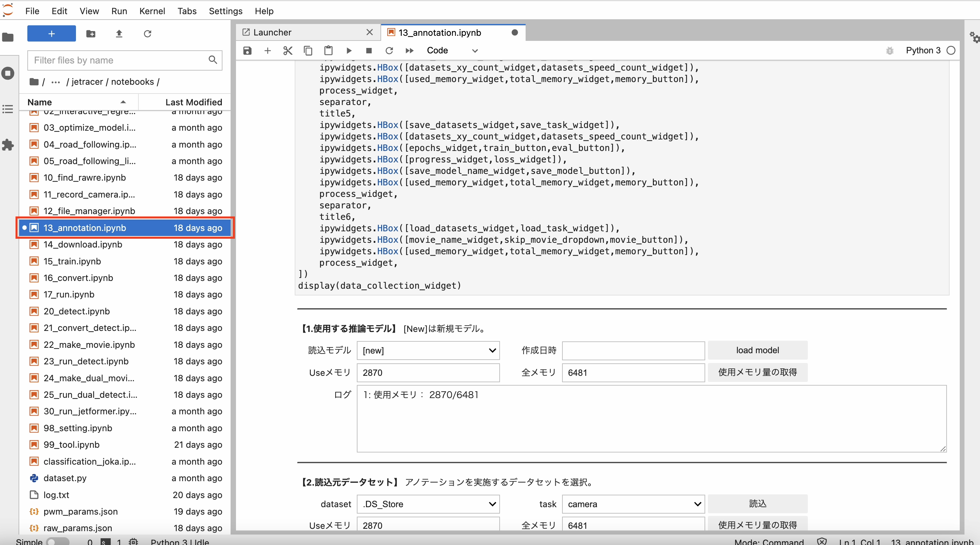Open the table of contents sidebar icon

(8, 109)
